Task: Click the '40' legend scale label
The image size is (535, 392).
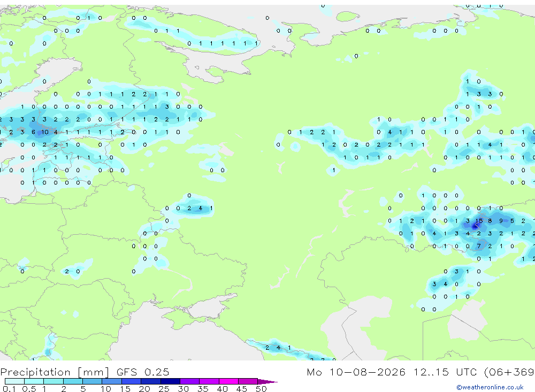Action: pyautogui.click(x=222, y=389)
